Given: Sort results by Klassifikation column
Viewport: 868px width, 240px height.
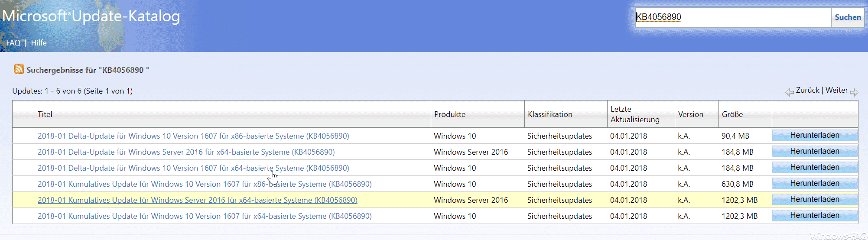Looking at the screenshot, I should (x=550, y=114).
